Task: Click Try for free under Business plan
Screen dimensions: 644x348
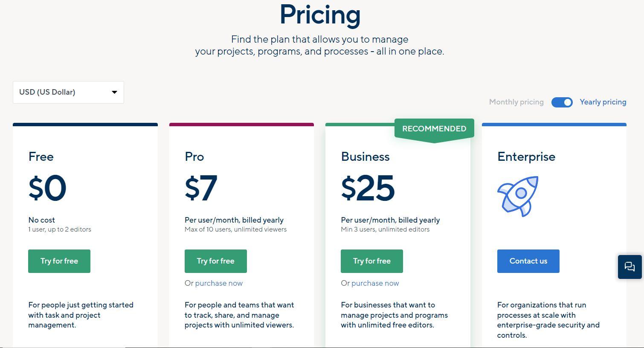Action: 372,261
